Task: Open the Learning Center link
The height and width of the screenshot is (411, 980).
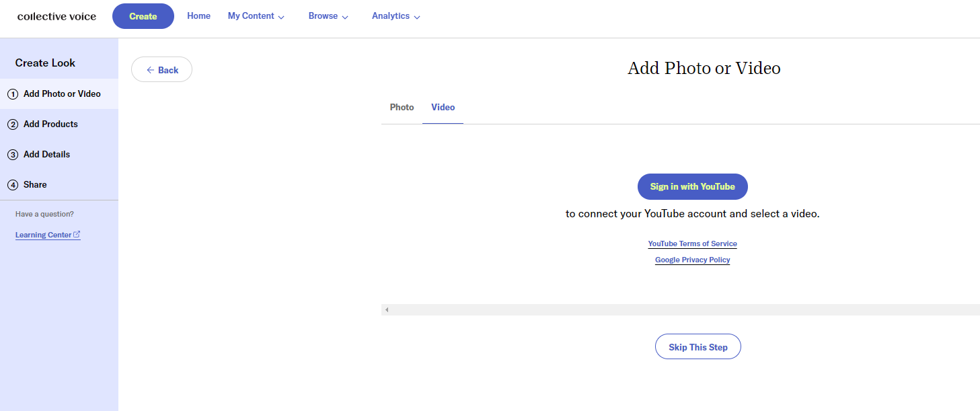Action: point(48,235)
